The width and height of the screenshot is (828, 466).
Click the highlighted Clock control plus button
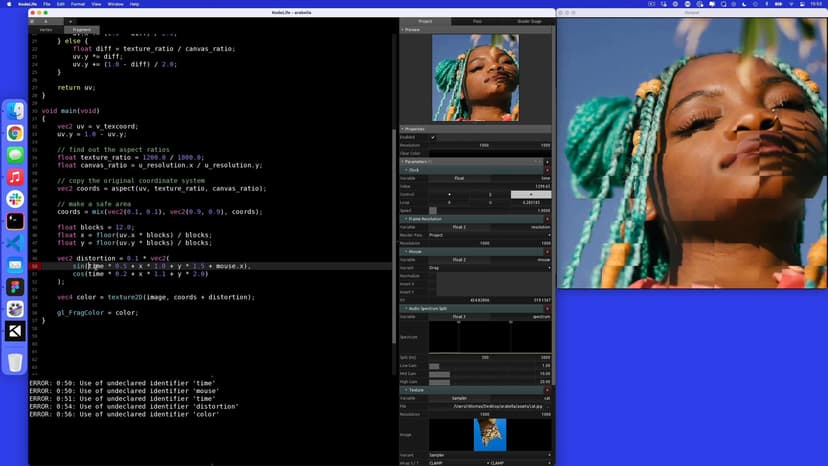[530, 194]
